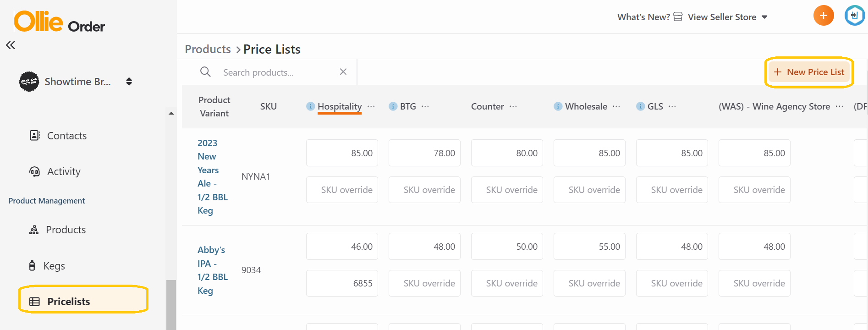This screenshot has height=330, width=868.
Task: Click Hospitality SKU override for NYNA1
Action: click(x=342, y=190)
